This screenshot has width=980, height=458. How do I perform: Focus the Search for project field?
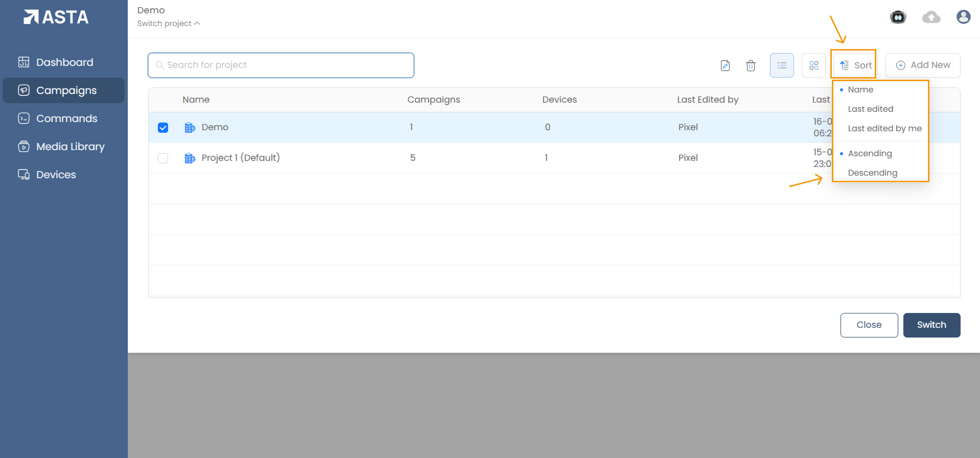pyautogui.click(x=281, y=65)
